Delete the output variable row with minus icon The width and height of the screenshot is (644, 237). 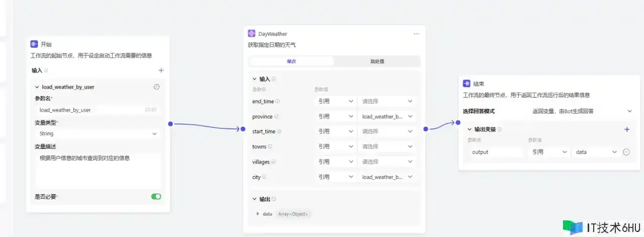[626, 152]
